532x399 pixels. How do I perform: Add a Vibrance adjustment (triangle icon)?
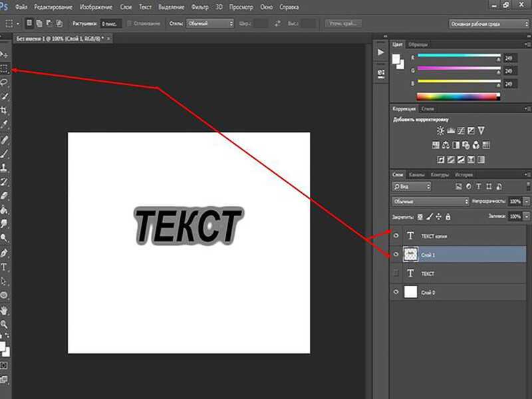tap(481, 130)
